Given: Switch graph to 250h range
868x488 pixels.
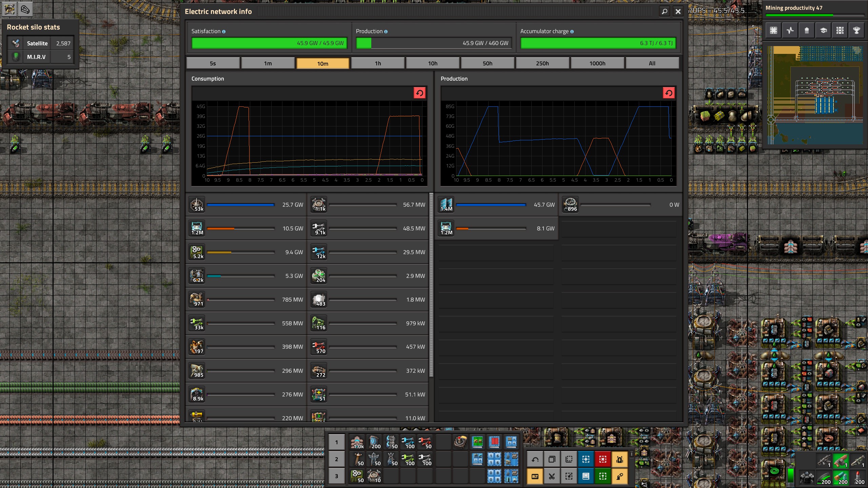Looking at the screenshot, I should (542, 63).
